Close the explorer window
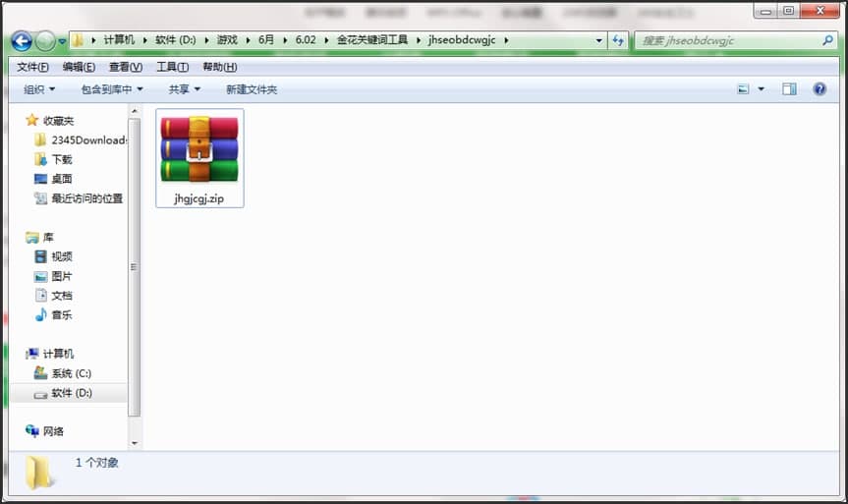This screenshot has height=504, width=848. click(x=820, y=11)
